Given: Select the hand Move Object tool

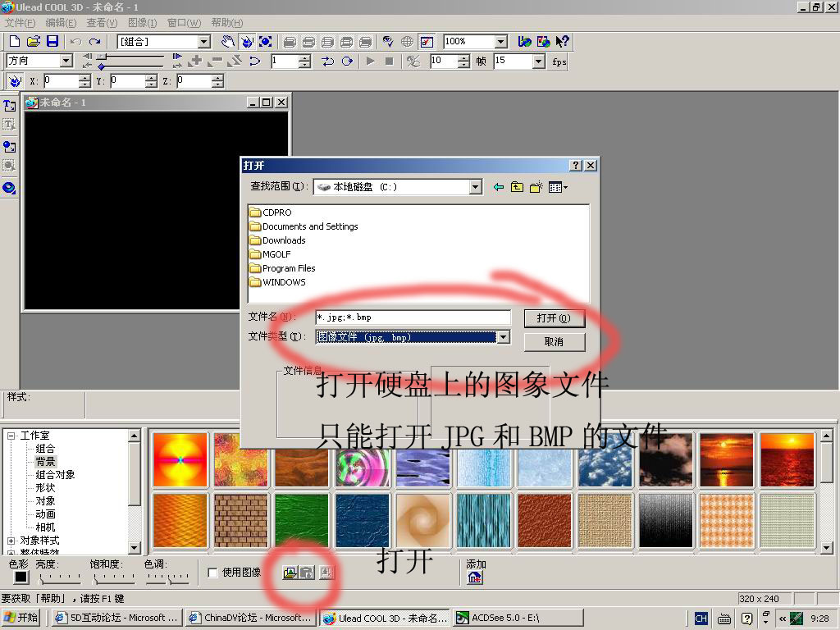Looking at the screenshot, I should pyautogui.click(x=228, y=41).
